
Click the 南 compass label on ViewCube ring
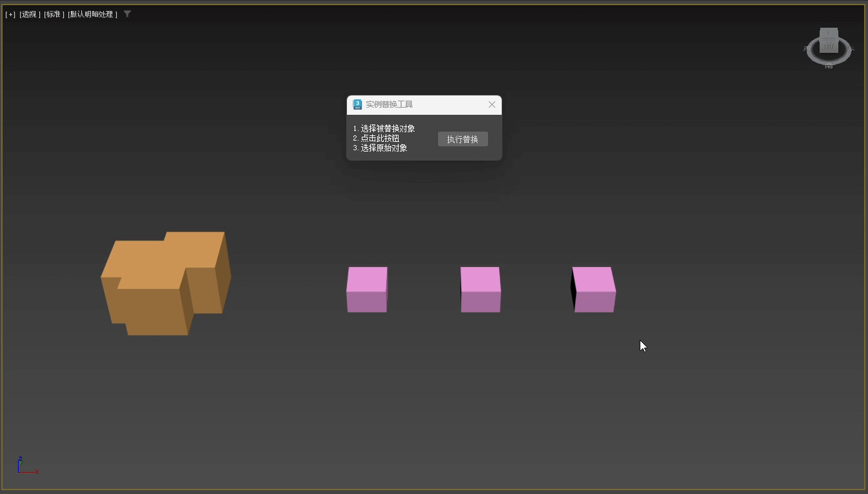829,65
